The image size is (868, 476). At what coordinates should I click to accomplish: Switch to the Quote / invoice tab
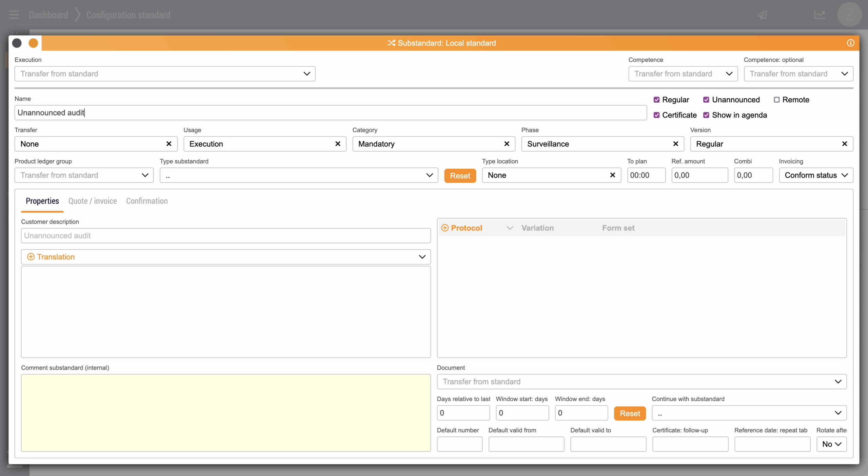pyautogui.click(x=93, y=201)
